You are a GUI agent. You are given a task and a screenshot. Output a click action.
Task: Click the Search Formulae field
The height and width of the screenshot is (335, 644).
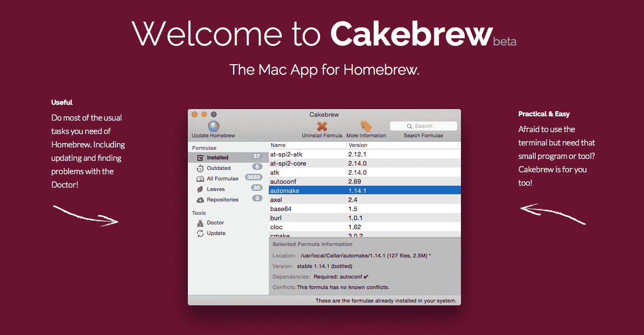pyautogui.click(x=423, y=126)
